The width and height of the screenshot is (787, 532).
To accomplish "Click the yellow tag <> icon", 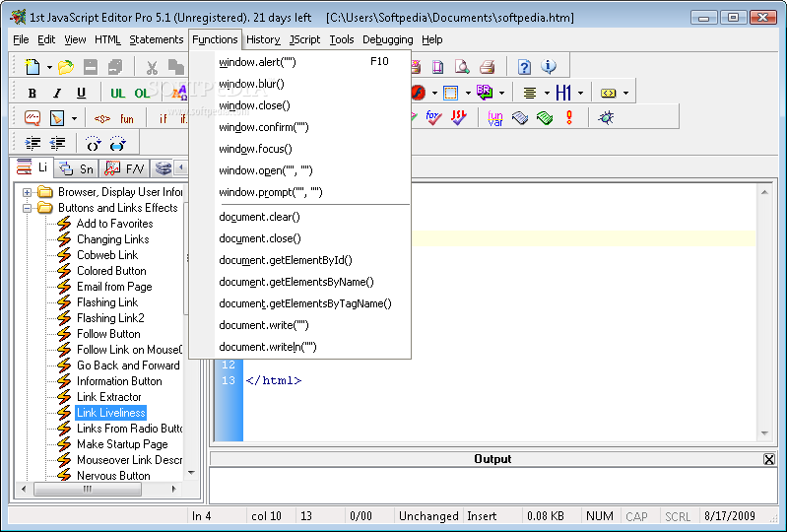I will (608, 93).
